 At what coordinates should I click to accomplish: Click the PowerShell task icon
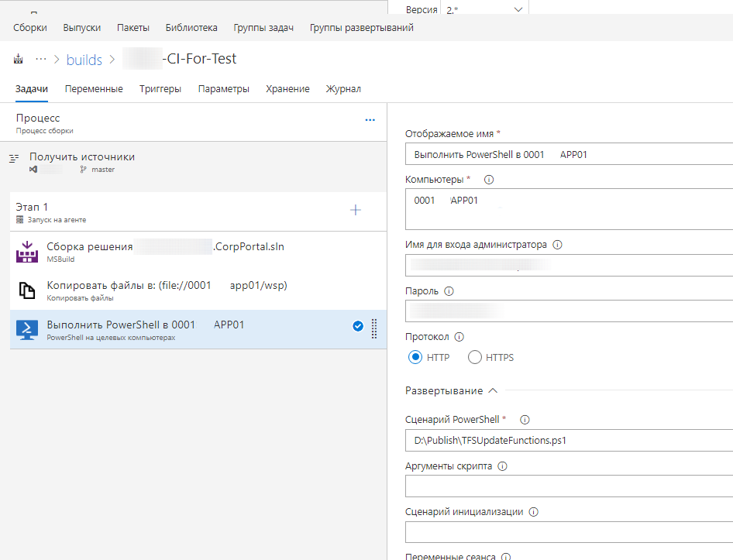coord(27,329)
